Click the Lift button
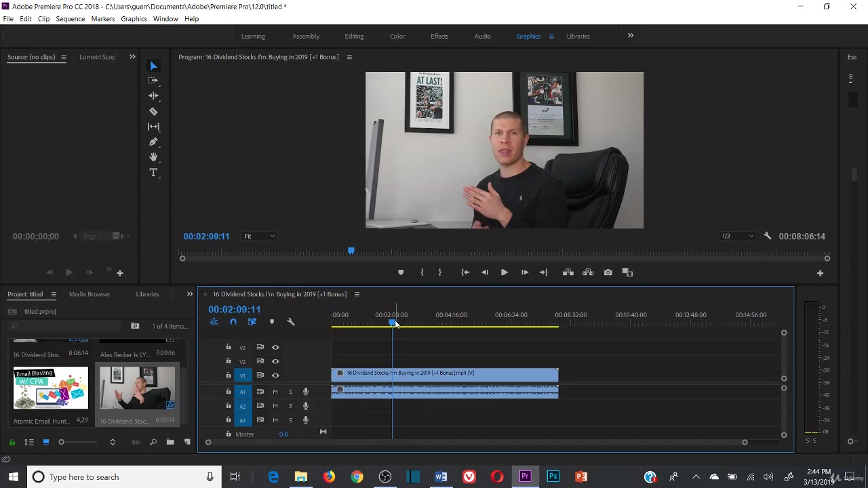868x488 pixels. [x=568, y=272]
